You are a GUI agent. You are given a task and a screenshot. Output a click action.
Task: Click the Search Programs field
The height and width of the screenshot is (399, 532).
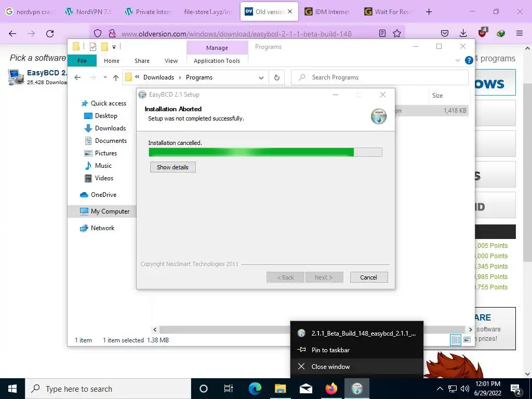(380, 77)
